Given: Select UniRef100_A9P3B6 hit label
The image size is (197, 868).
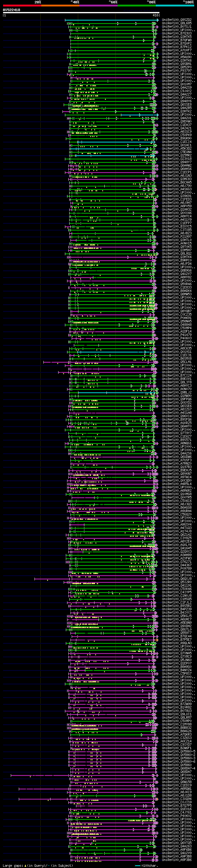Looking at the screenshot, I should [177, 860].
